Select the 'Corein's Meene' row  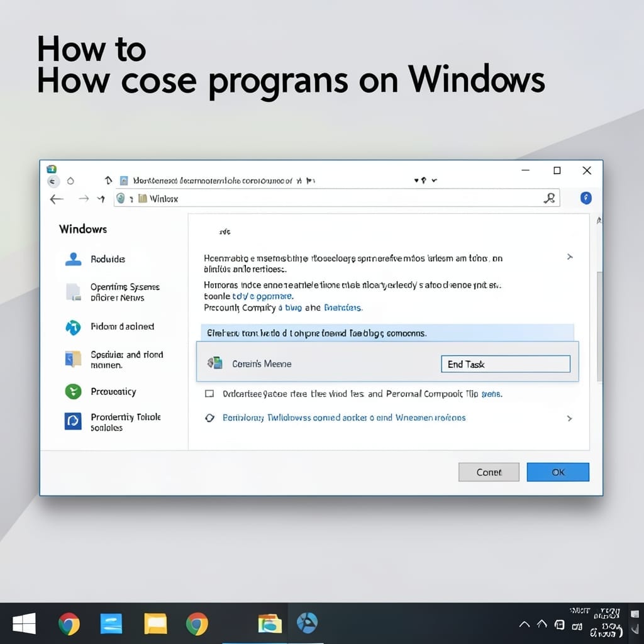[x=387, y=362]
